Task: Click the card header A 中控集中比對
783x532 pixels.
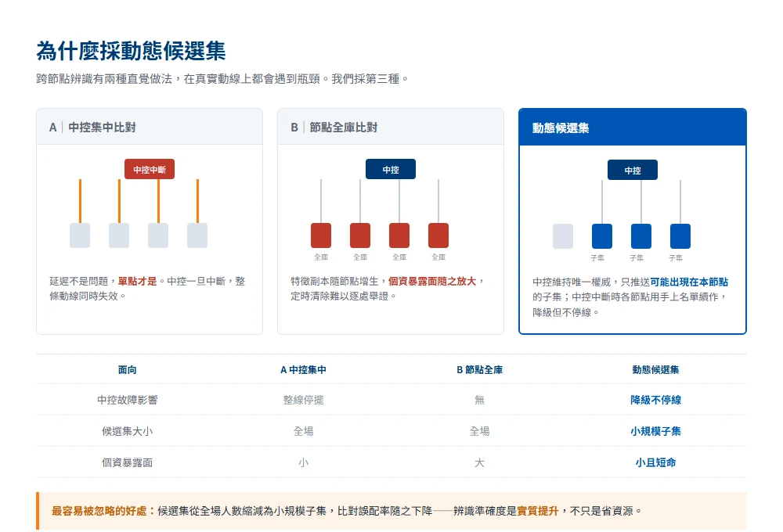Action: (x=150, y=128)
